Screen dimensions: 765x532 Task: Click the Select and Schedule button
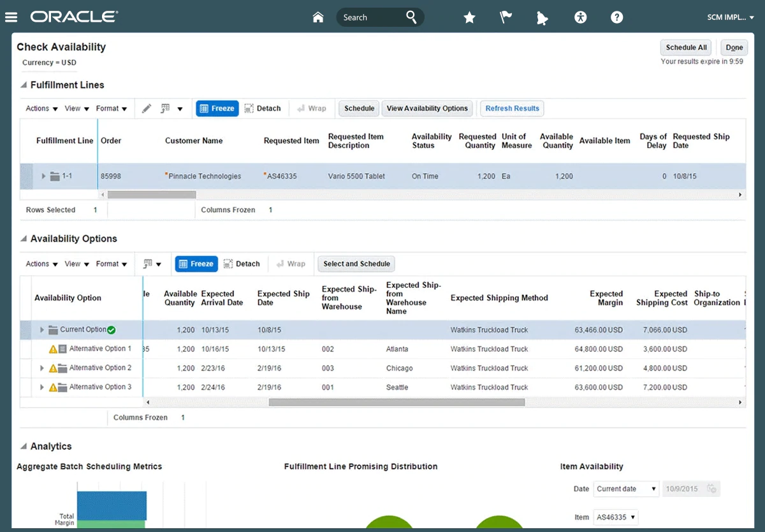(x=356, y=264)
